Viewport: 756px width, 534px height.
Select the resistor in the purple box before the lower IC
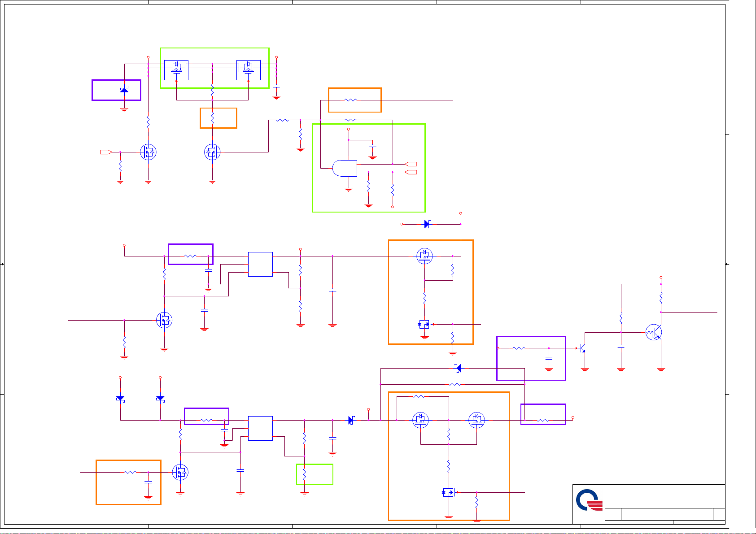pyautogui.click(x=206, y=420)
